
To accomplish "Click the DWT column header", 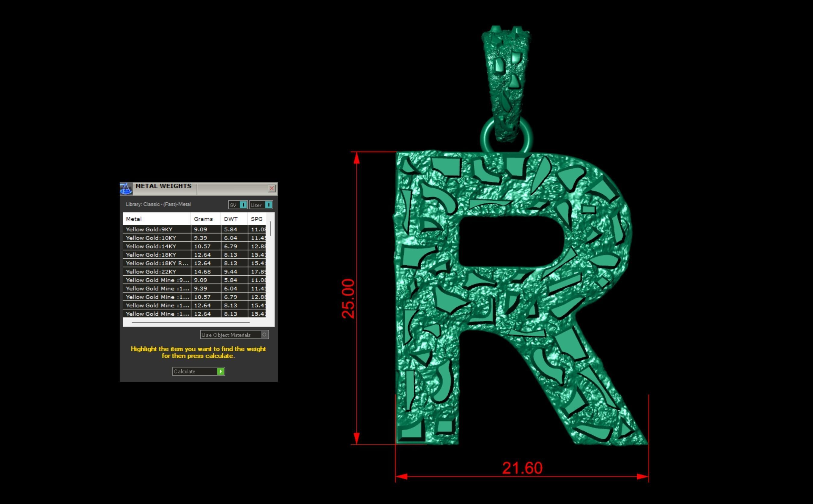I will pyautogui.click(x=234, y=219).
